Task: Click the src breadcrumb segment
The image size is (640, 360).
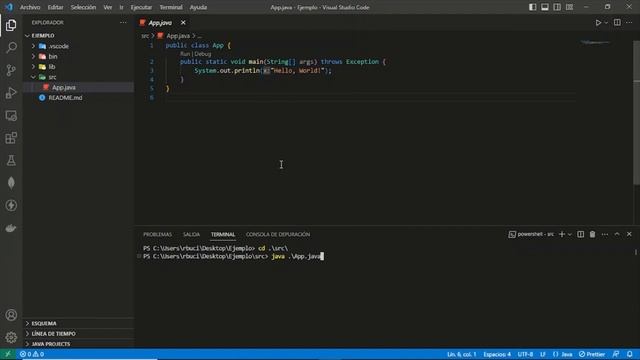Action: coord(145,36)
